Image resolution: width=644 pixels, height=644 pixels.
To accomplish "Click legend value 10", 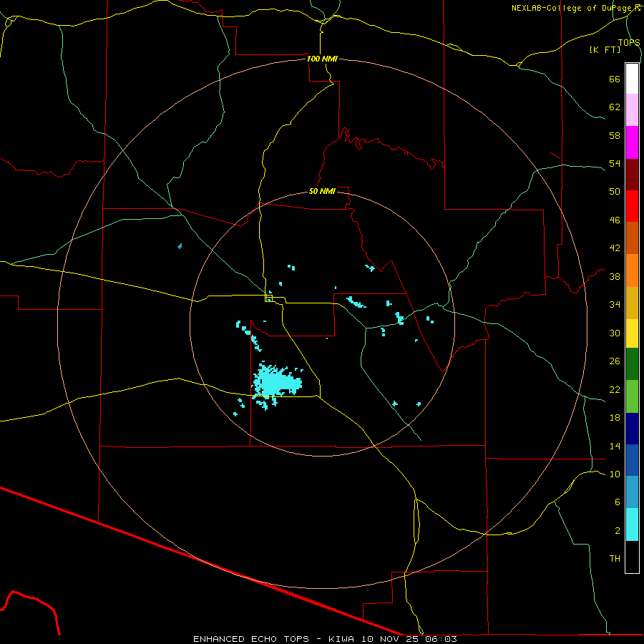I will pos(615,474).
